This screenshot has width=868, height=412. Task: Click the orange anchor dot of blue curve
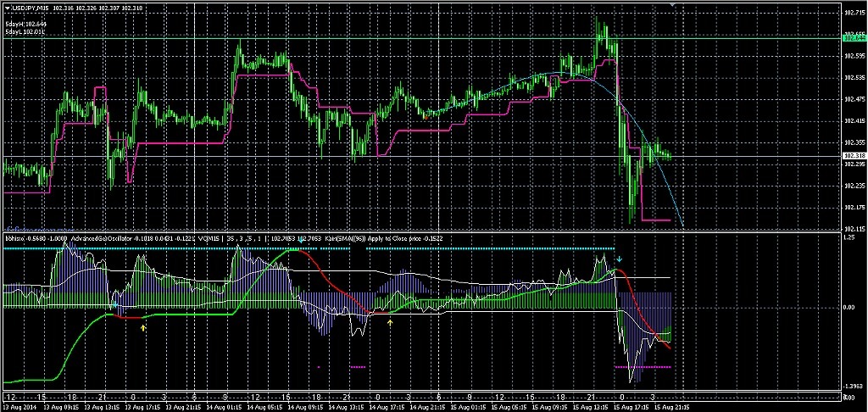point(426,117)
